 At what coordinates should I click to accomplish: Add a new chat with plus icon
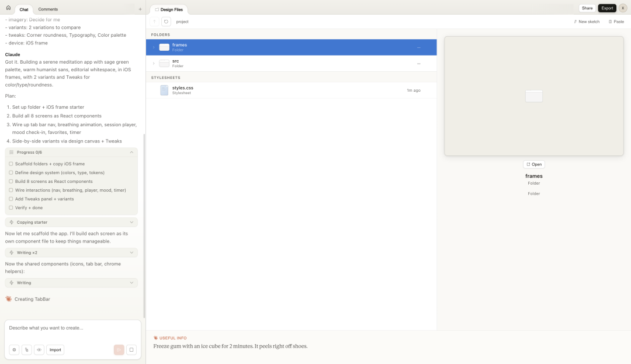click(140, 9)
